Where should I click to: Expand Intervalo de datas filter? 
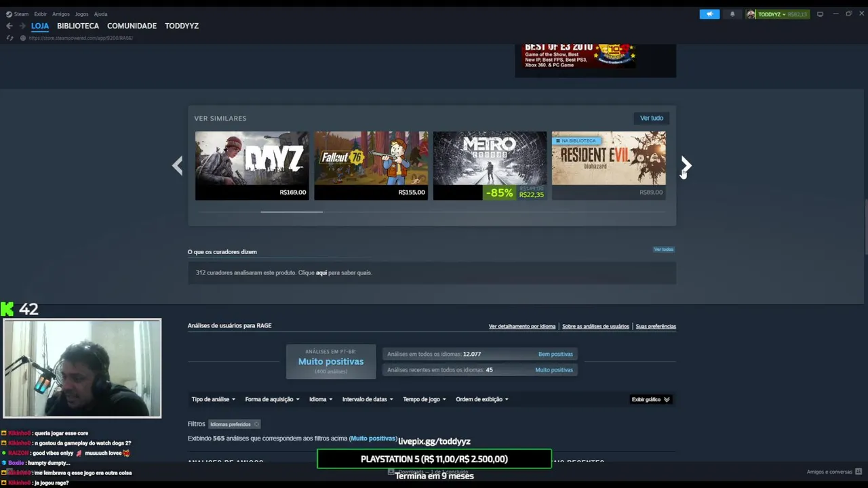368,399
